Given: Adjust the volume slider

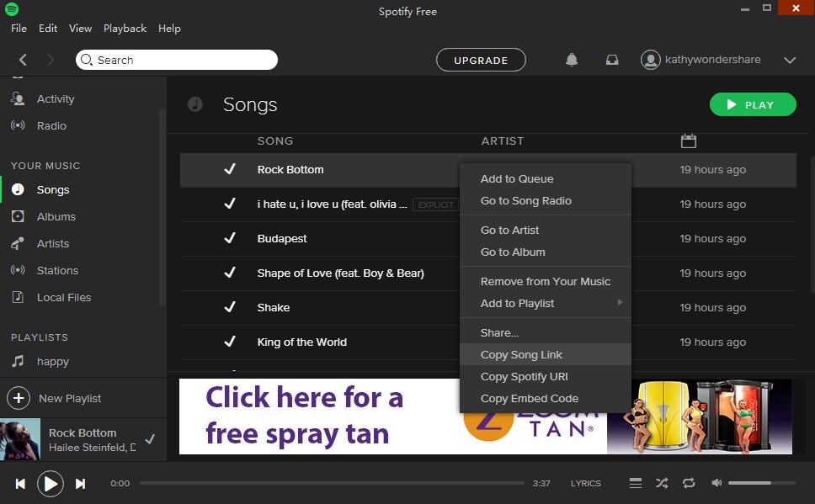Looking at the screenshot, I should [x=761, y=483].
